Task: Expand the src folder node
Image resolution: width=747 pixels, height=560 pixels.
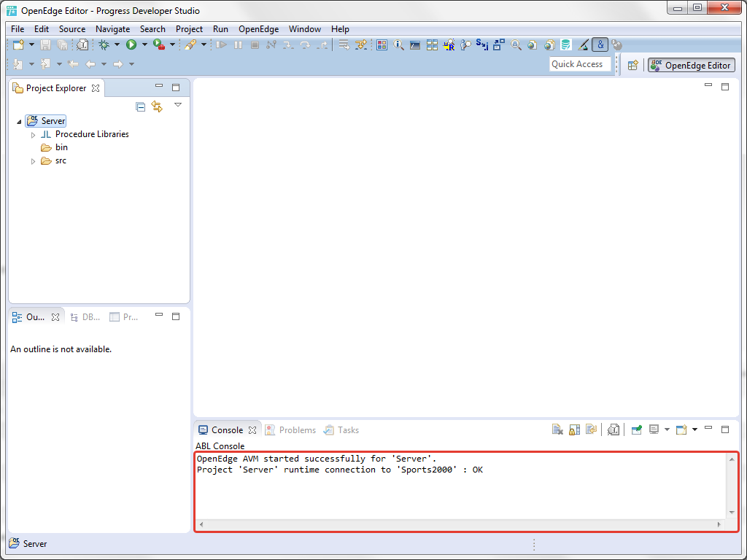Action: click(x=33, y=161)
